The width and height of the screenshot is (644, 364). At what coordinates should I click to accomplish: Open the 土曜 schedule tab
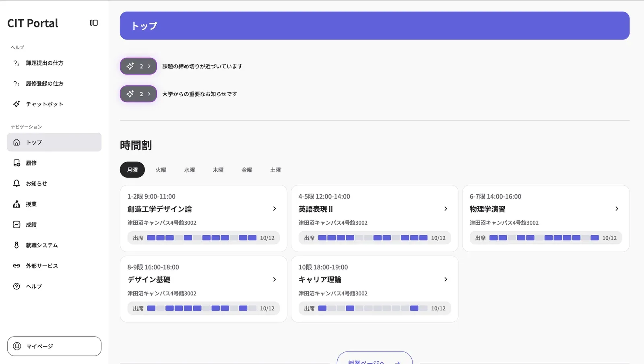pyautogui.click(x=275, y=170)
